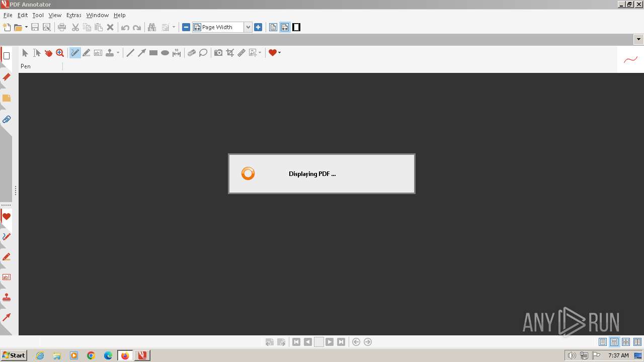The width and height of the screenshot is (644, 362).
Task: Open the Page Width zoom dropdown
Action: click(248, 27)
